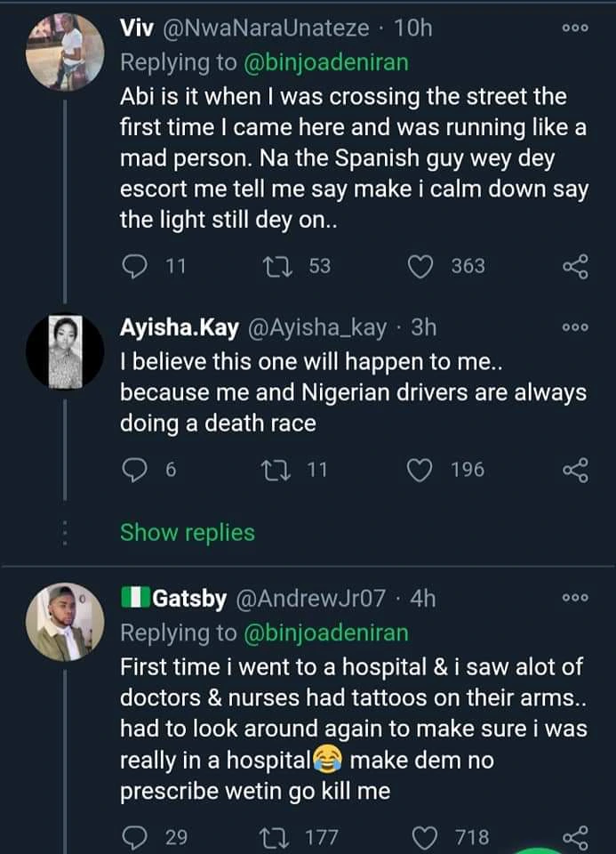The height and width of the screenshot is (854, 616).
Task: Reply to Viv's street-crossing tweet
Action: [x=136, y=265]
